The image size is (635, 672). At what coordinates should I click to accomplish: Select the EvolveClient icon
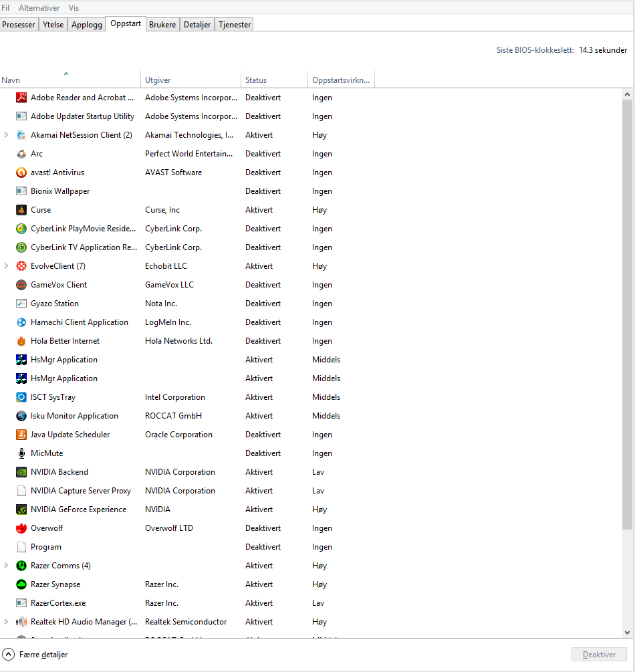tap(21, 266)
